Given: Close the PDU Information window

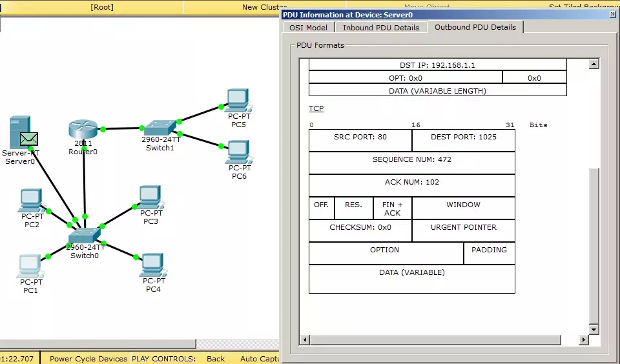Looking at the screenshot, I should point(614,15).
